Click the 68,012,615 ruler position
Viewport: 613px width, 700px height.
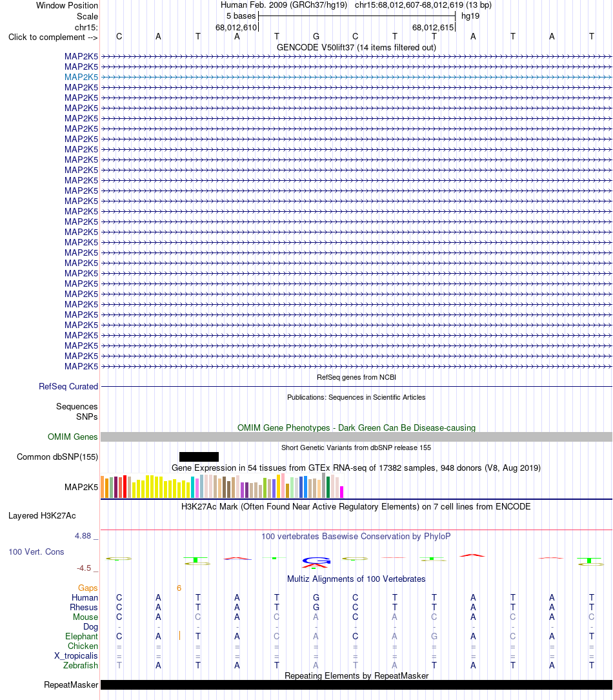point(433,27)
